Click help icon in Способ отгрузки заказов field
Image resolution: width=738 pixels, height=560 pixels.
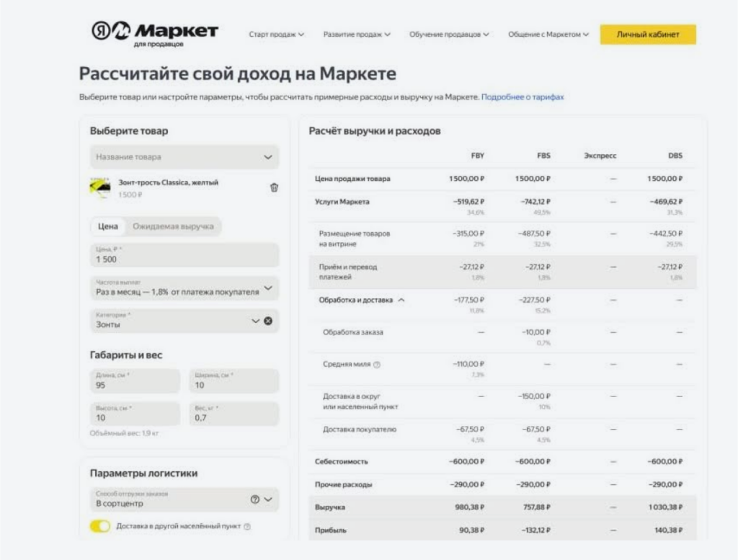click(254, 499)
